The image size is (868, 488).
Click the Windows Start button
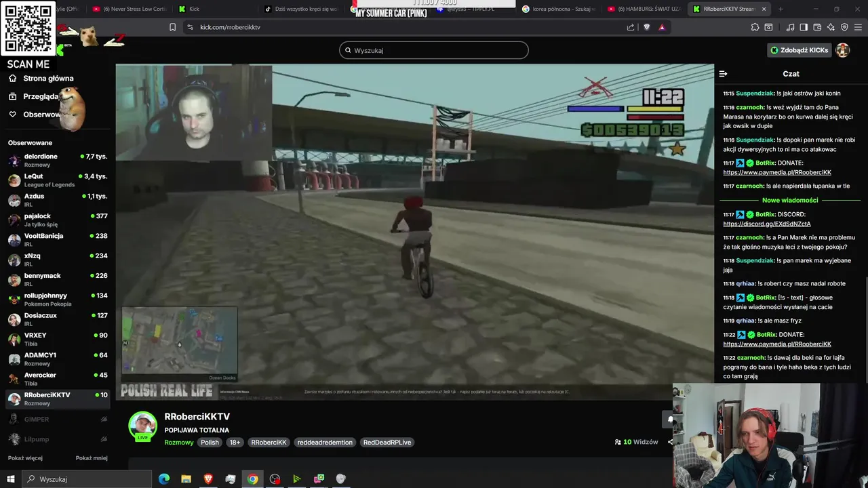[11, 479]
